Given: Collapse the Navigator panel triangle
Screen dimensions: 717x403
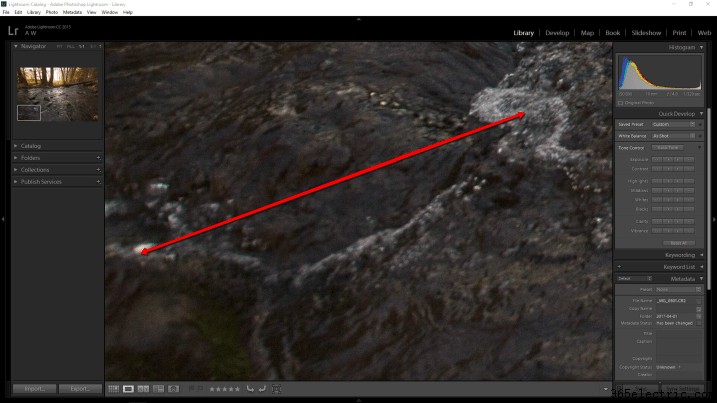Looking at the screenshot, I should (16, 46).
